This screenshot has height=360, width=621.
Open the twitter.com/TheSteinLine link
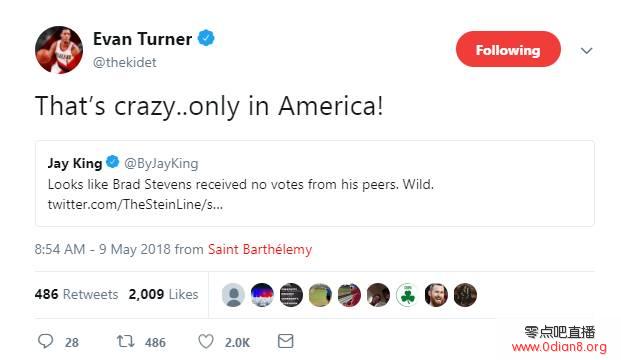click(x=135, y=204)
